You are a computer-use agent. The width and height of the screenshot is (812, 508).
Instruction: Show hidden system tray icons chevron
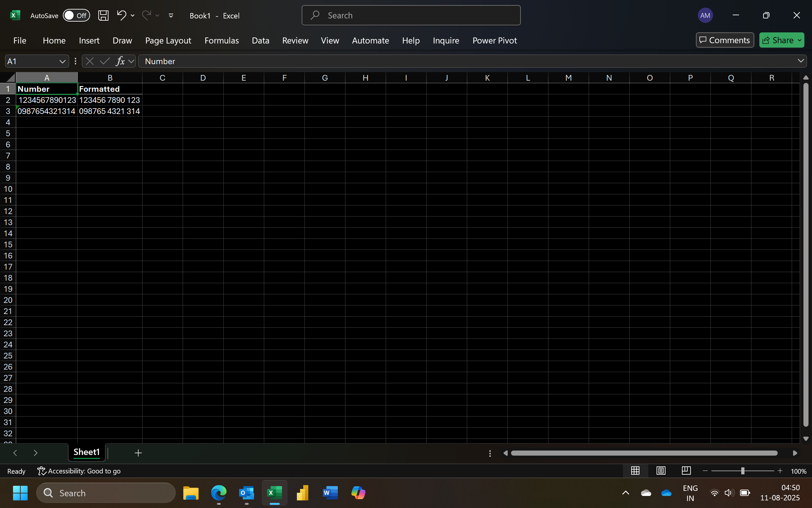[625, 493]
